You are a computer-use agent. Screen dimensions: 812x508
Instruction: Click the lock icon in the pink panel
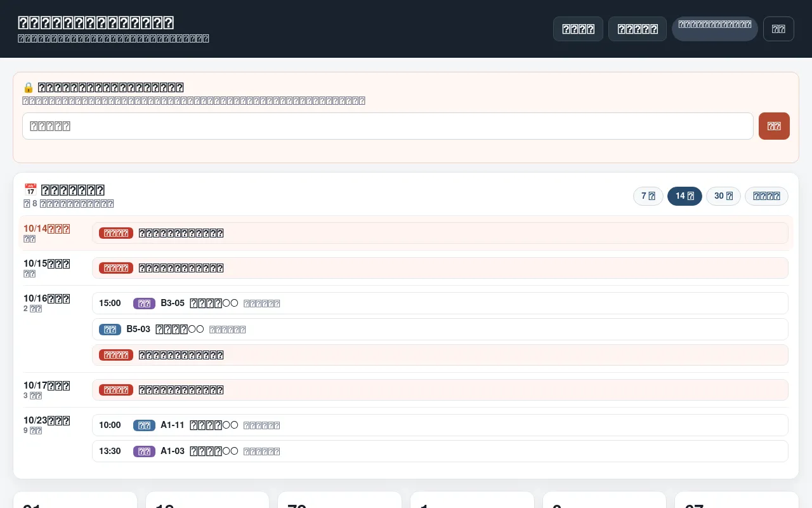(28, 88)
